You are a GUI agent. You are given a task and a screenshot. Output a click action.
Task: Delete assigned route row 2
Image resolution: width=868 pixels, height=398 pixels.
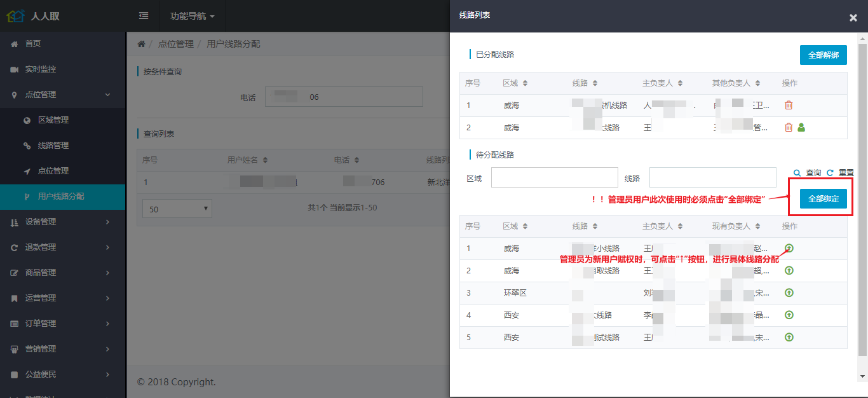(789, 128)
